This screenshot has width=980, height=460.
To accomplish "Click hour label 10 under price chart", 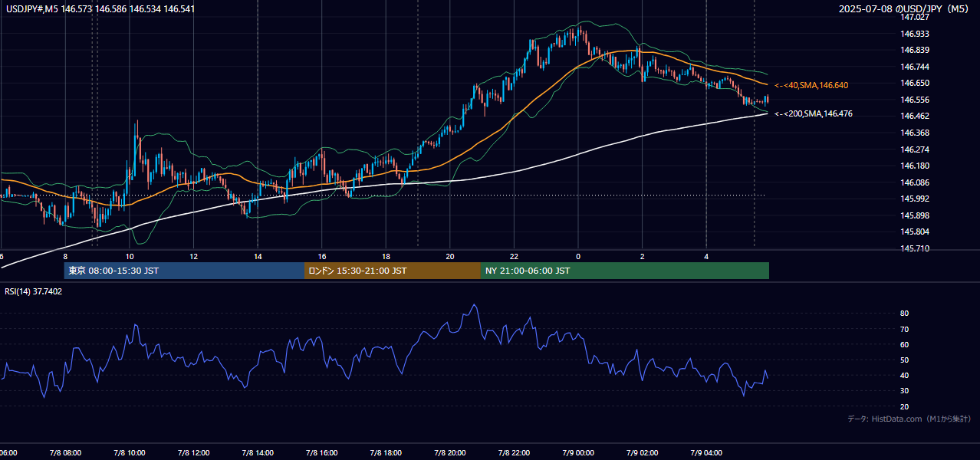I will tap(130, 256).
